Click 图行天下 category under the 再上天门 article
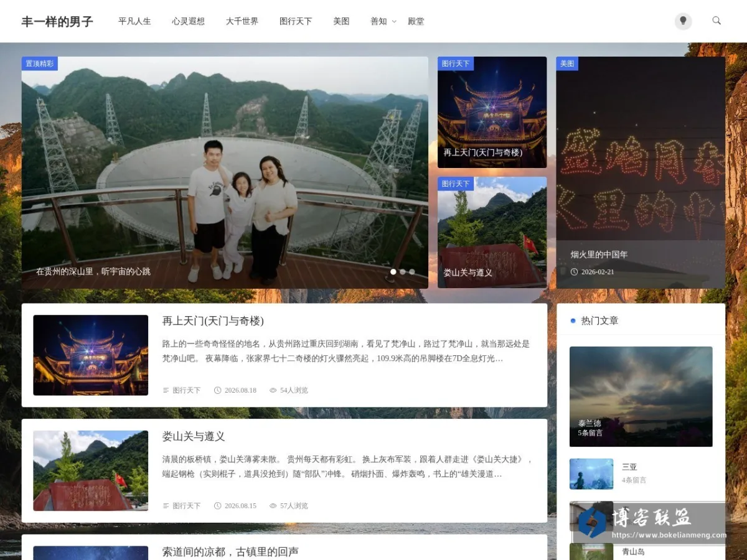Screen dimensions: 747x560 point(186,390)
